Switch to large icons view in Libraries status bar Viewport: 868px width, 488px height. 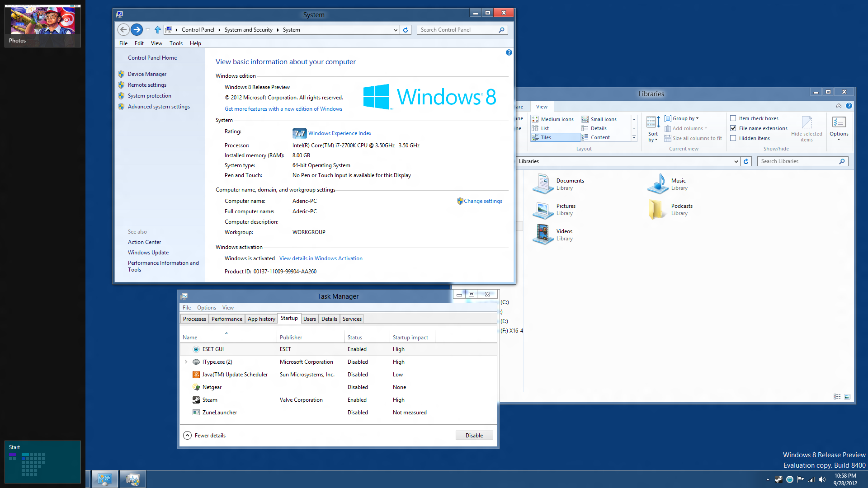pos(847,397)
